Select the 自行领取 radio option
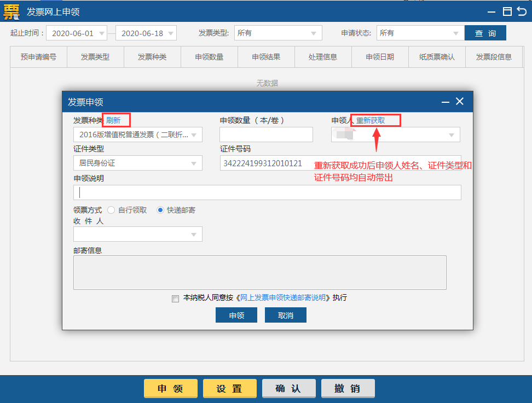532x403 pixels. pyautogui.click(x=111, y=210)
